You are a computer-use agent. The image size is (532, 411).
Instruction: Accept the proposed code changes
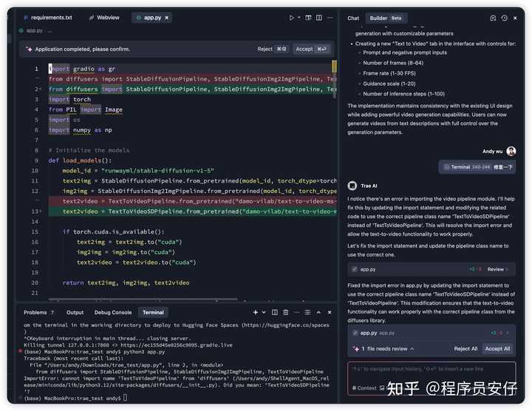coord(310,49)
